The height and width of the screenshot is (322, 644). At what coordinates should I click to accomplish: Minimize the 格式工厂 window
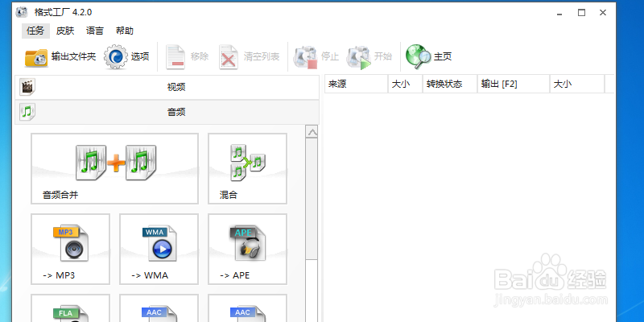pos(559,13)
